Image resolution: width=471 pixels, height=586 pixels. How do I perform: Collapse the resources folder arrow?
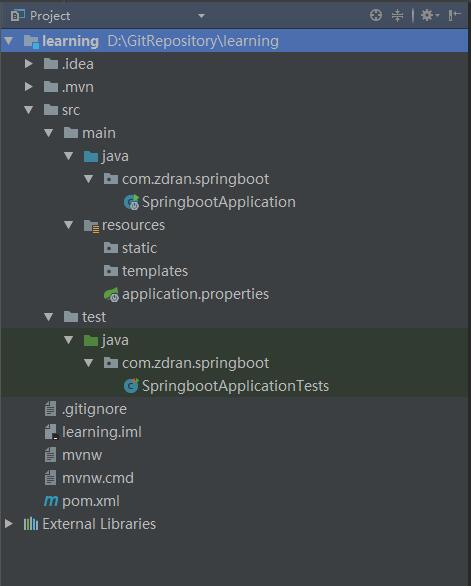pos(68,225)
